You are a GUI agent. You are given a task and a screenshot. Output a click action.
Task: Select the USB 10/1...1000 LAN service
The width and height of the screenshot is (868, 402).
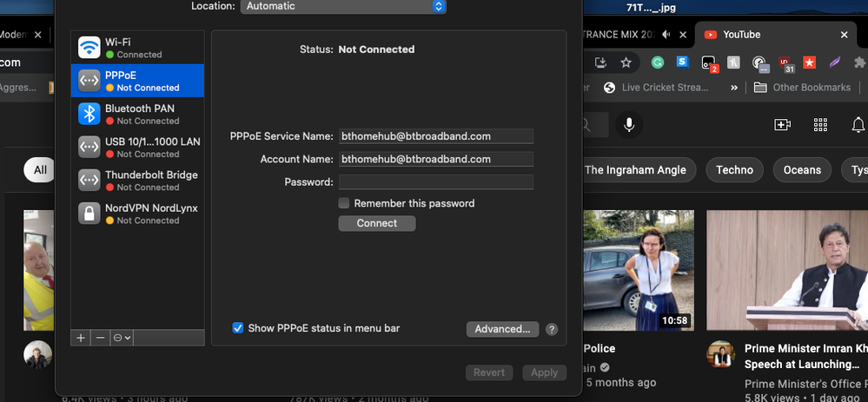pos(137,147)
